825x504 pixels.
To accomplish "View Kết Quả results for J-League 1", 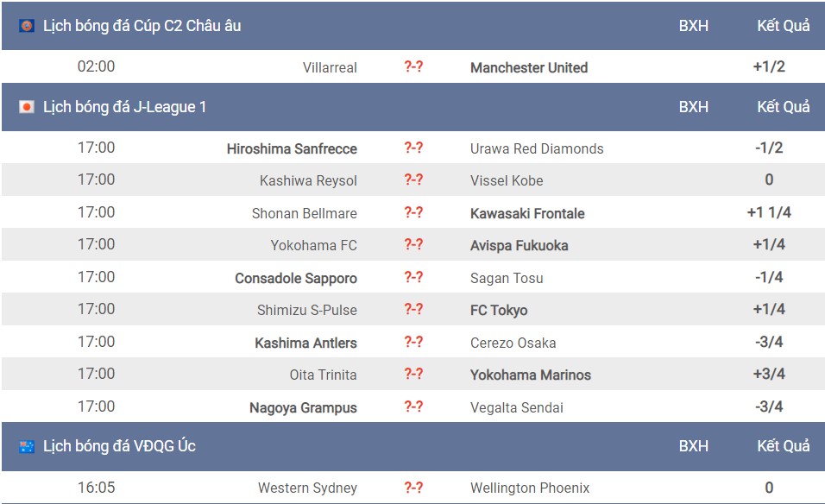I will click(784, 107).
